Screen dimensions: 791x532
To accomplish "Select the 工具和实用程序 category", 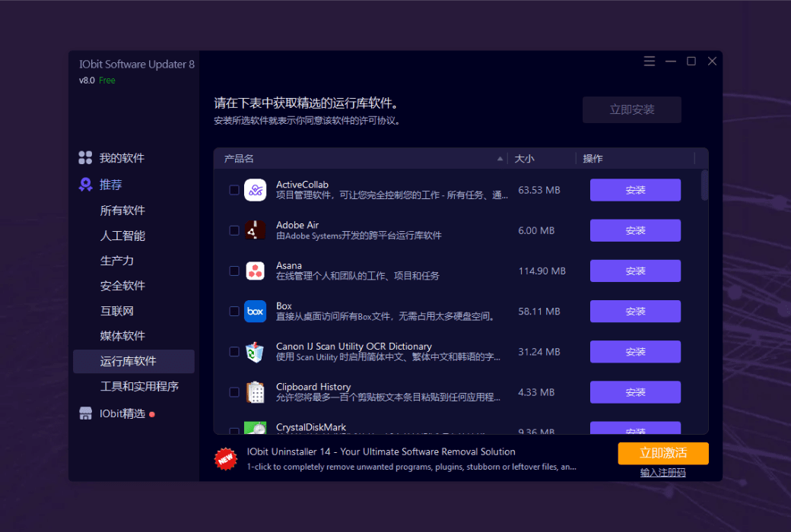I will coord(139,386).
